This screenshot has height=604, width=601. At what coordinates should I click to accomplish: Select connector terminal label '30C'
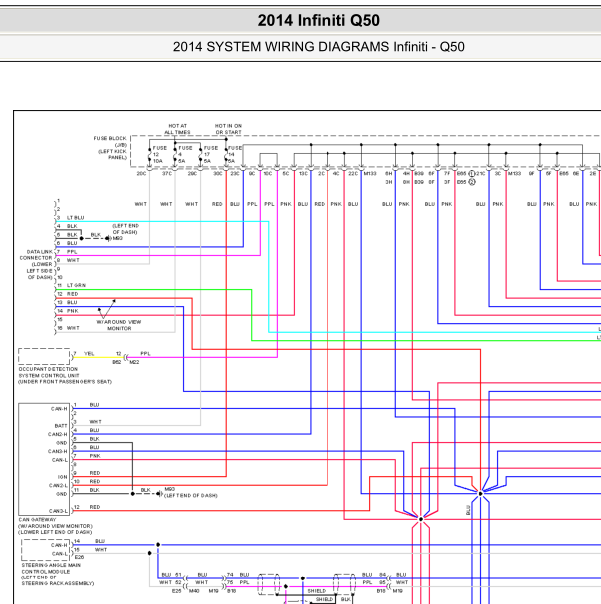[x=218, y=174]
